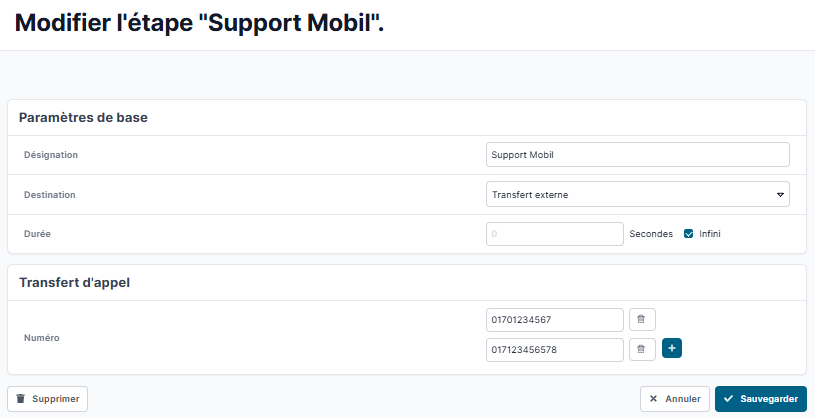Click the checkmark icon in the Sauvegarder button

729,399
